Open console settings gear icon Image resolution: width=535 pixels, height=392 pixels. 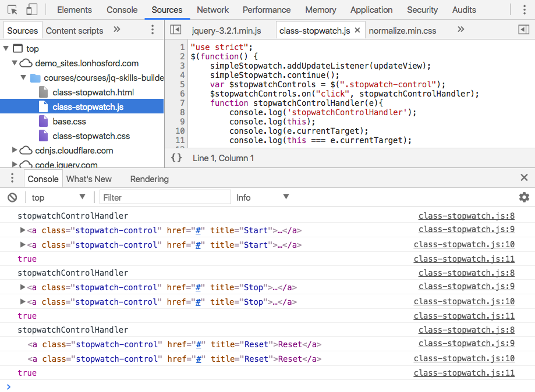(x=524, y=197)
